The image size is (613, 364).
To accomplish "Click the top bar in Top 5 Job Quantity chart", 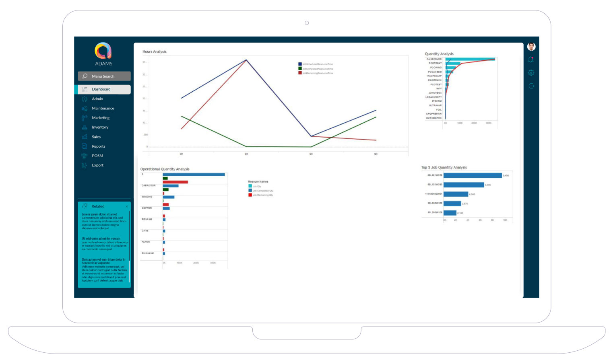I will point(473,175).
